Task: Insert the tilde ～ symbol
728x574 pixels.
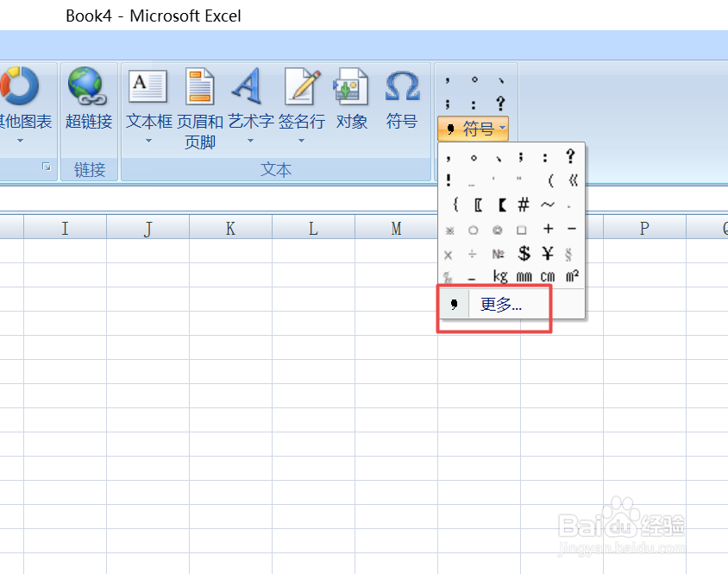Action: pos(548,204)
